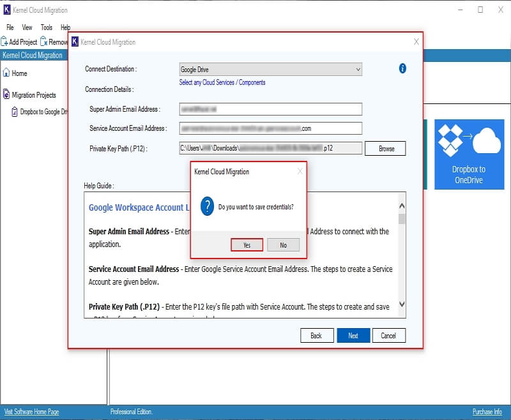This screenshot has width=511, height=420.
Task: Click the blue info icon in Connect Destination dialog
Action: [402, 68]
